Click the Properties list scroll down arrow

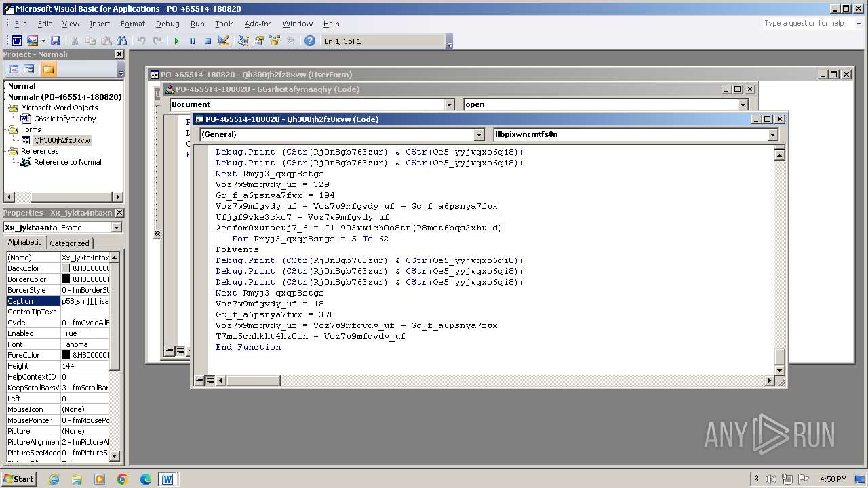115,455
